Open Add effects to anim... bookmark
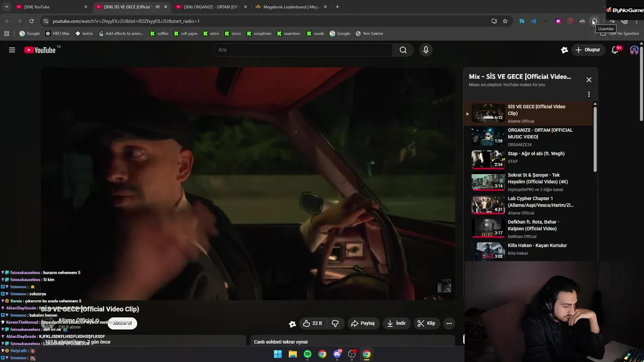 pos(121,34)
